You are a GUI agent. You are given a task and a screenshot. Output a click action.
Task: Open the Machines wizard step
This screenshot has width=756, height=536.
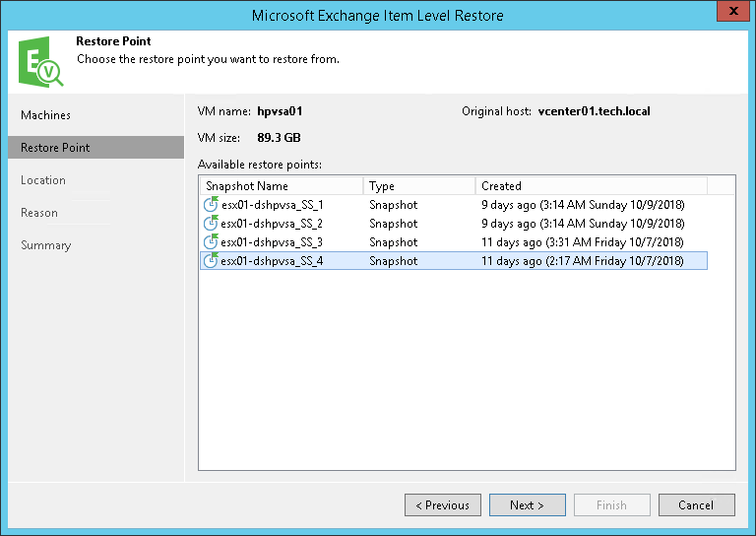[x=46, y=115]
